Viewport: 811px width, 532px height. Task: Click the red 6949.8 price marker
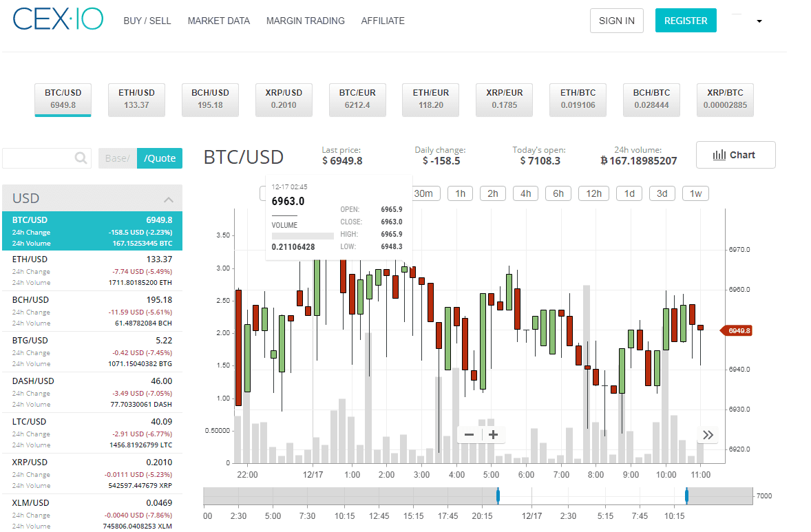pyautogui.click(x=737, y=331)
